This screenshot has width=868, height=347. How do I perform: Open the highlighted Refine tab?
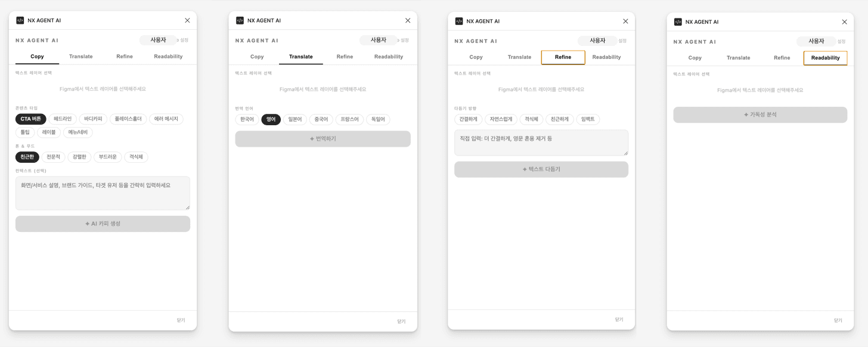point(563,57)
